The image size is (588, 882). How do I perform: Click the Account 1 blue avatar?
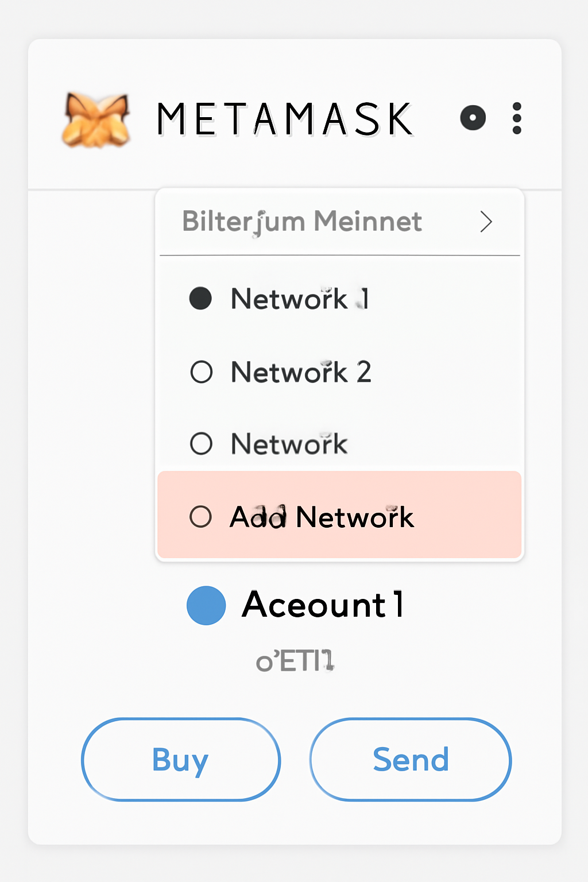coord(206,604)
